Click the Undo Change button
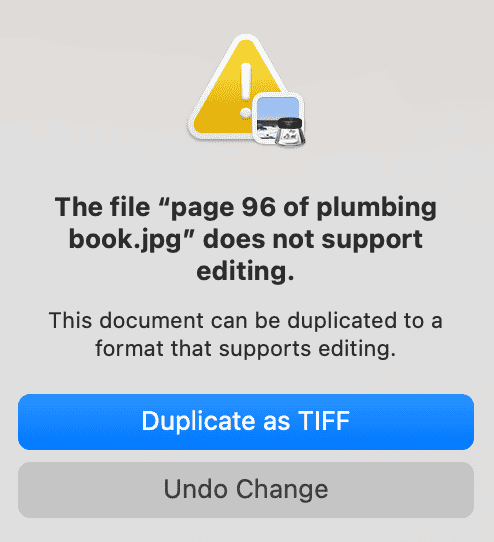 point(246,490)
